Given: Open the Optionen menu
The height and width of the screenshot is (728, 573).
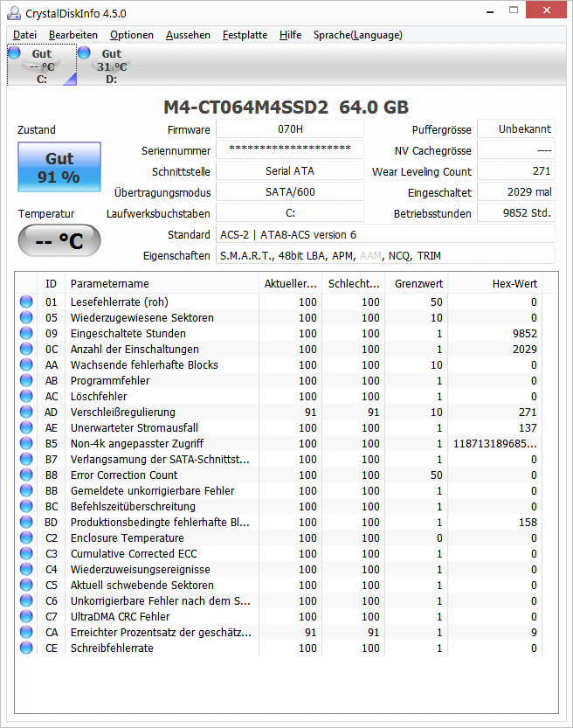Looking at the screenshot, I should (x=132, y=35).
